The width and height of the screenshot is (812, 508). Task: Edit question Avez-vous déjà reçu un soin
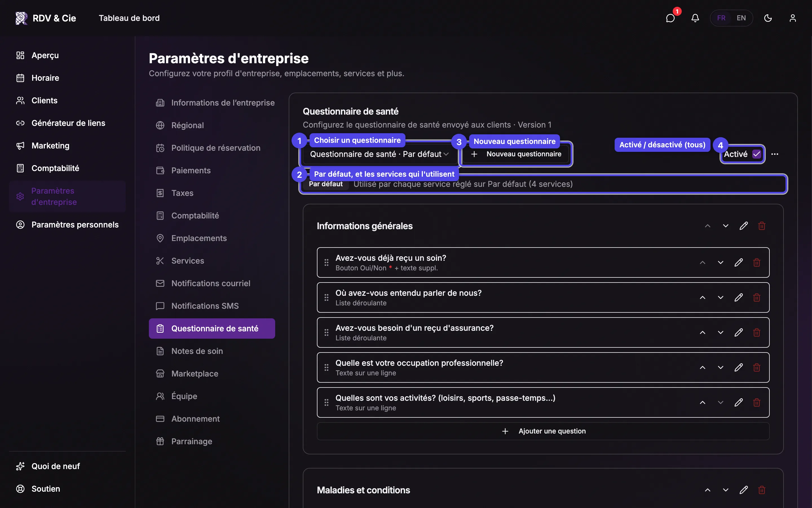coord(738,262)
